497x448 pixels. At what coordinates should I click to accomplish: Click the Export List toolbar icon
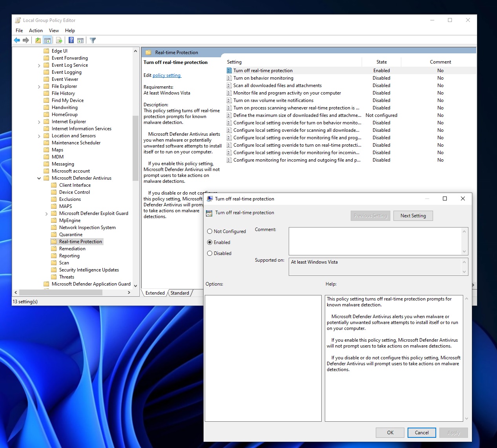click(x=59, y=40)
